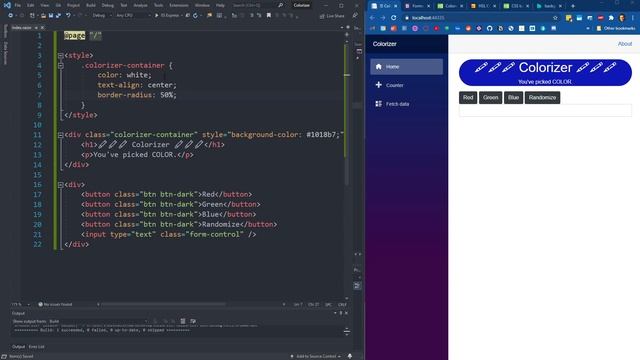Open the editor zoom percentage dropdown

point(20,304)
